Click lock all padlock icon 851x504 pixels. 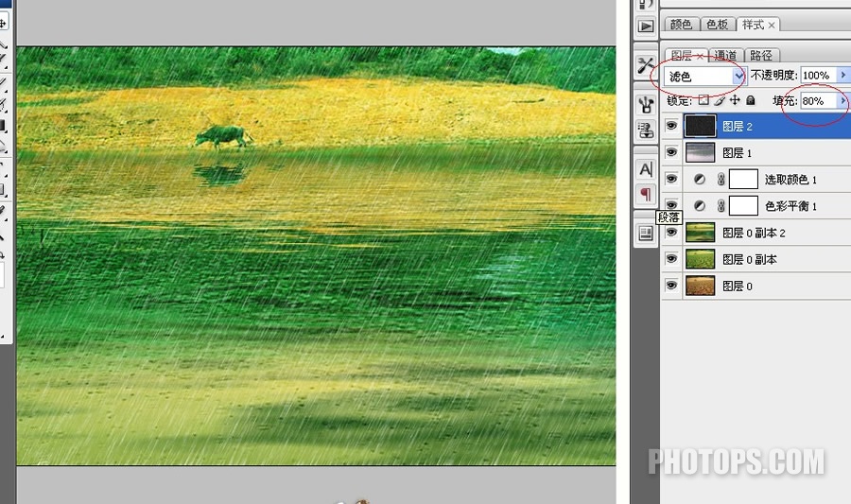[751, 100]
